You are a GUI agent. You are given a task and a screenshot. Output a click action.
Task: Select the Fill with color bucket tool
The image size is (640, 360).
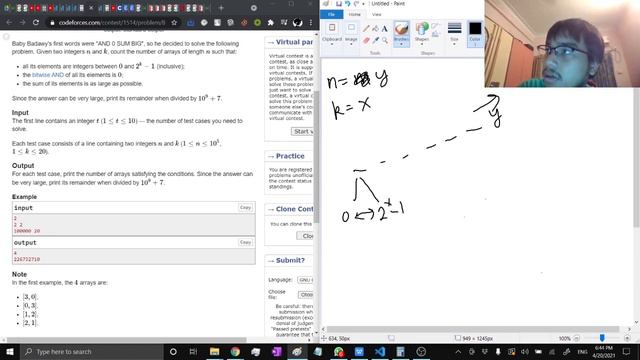[375, 28]
